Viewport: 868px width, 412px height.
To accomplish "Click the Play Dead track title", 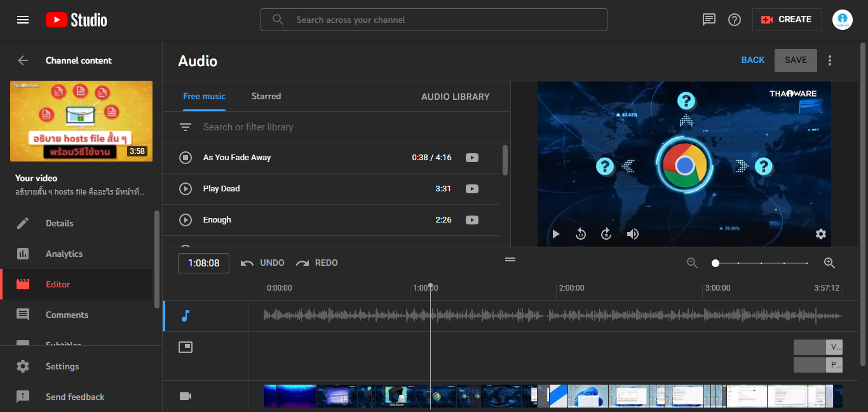I will coord(222,189).
